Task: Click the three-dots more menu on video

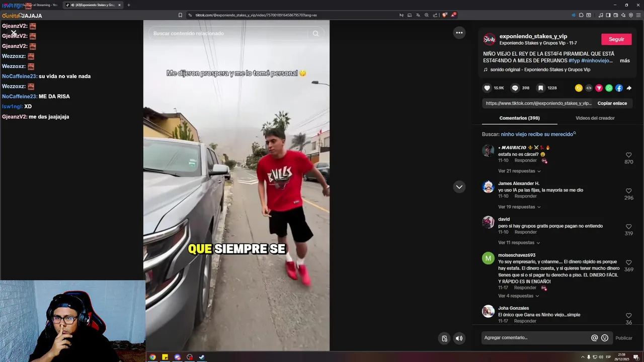Action: (459, 33)
